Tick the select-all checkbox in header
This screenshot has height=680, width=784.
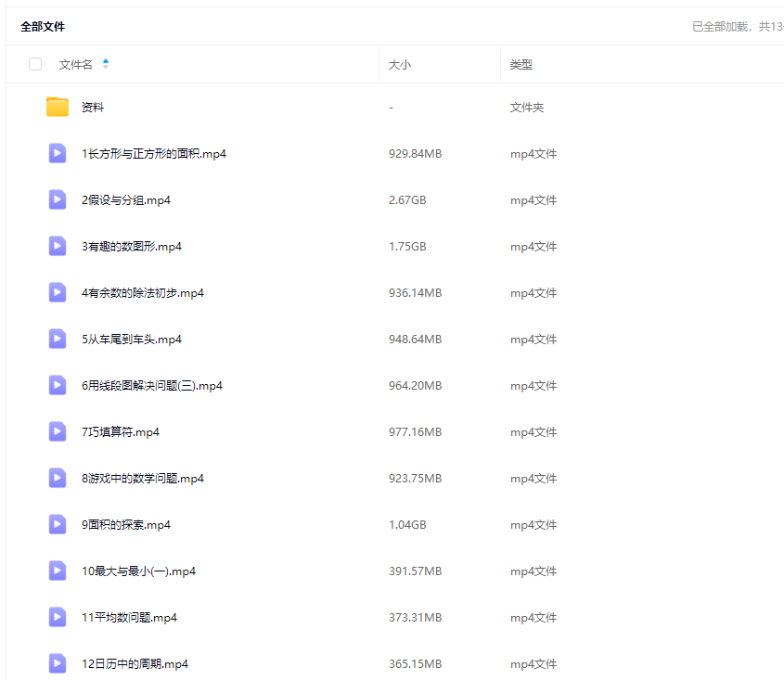point(35,64)
